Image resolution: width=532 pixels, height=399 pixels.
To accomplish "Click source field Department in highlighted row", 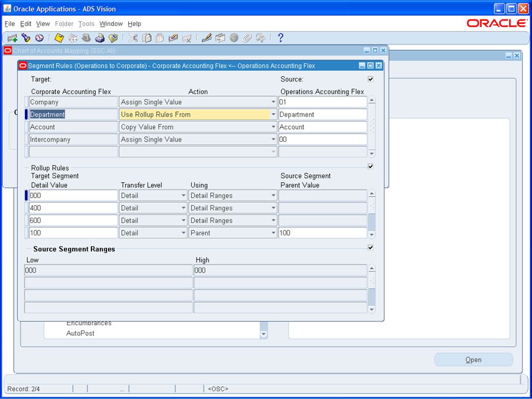I will click(323, 115).
